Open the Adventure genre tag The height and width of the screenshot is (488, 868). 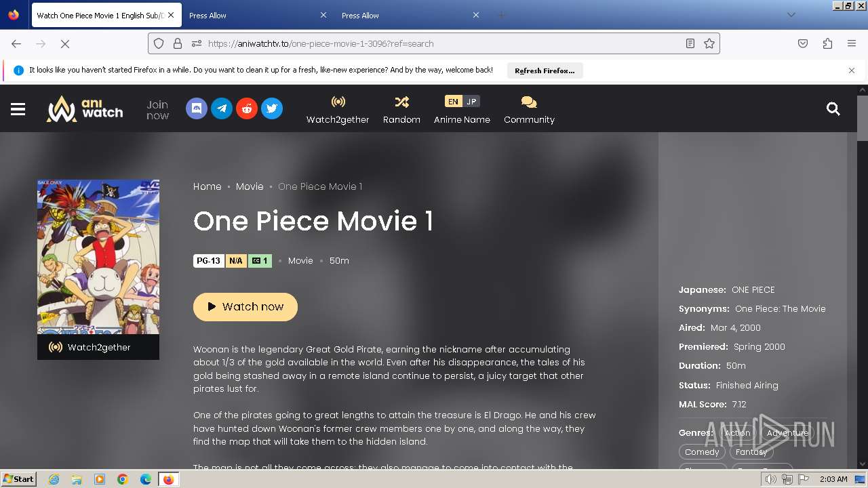coord(787,433)
